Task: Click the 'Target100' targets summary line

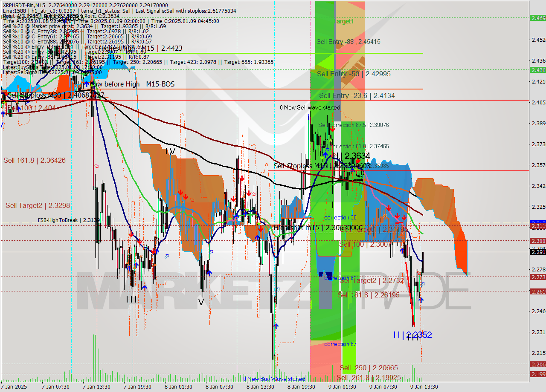Action: coord(138,62)
